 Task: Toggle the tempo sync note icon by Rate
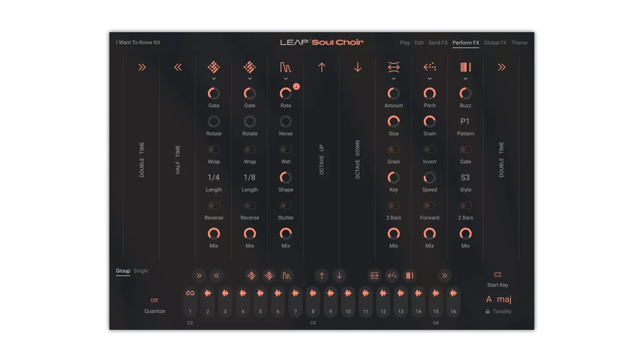(296, 86)
